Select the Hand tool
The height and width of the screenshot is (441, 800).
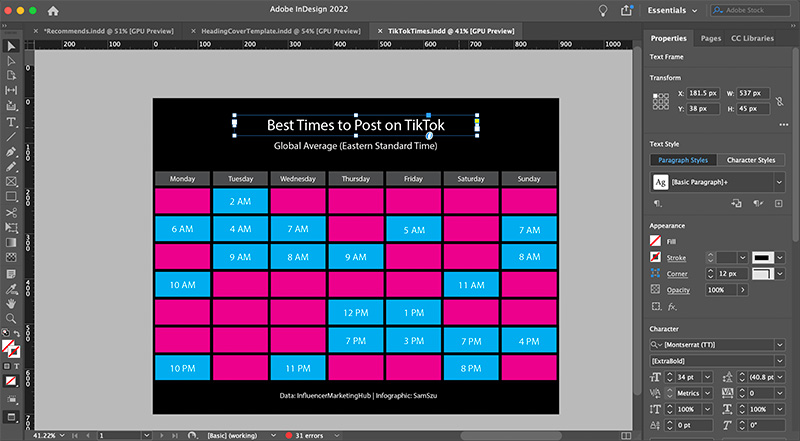[11, 304]
